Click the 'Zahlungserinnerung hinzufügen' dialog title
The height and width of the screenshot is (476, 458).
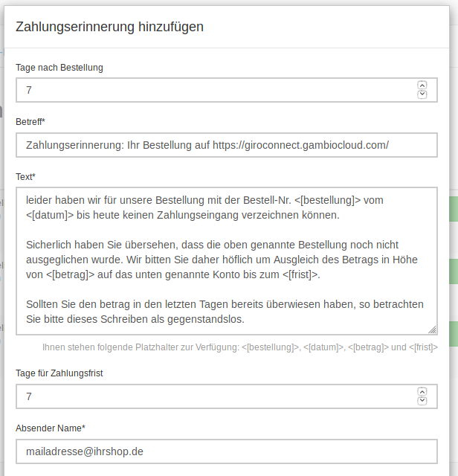[109, 28]
